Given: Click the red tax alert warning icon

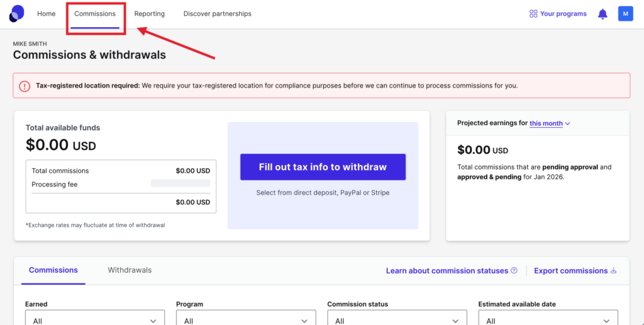Looking at the screenshot, I should point(24,86).
